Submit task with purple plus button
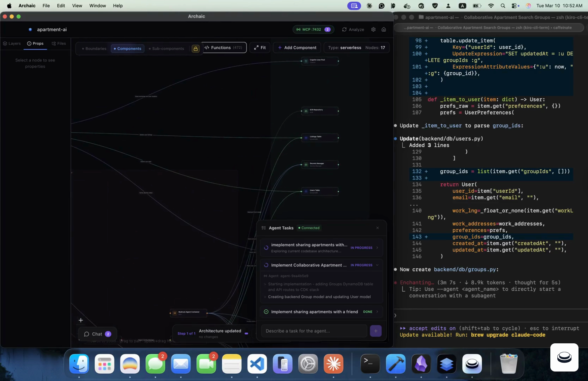Image resolution: width=588 pixels, height=381 pixels. (x=376, y=331)
